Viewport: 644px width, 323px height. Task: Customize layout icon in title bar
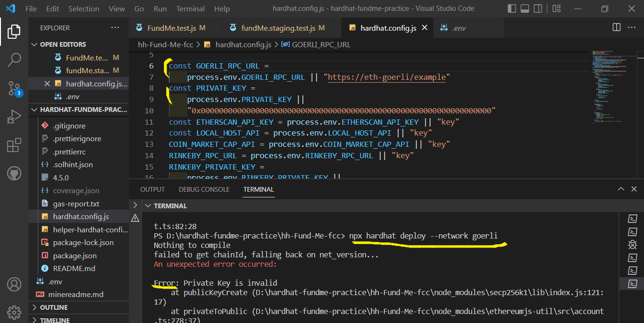(557, 8)
